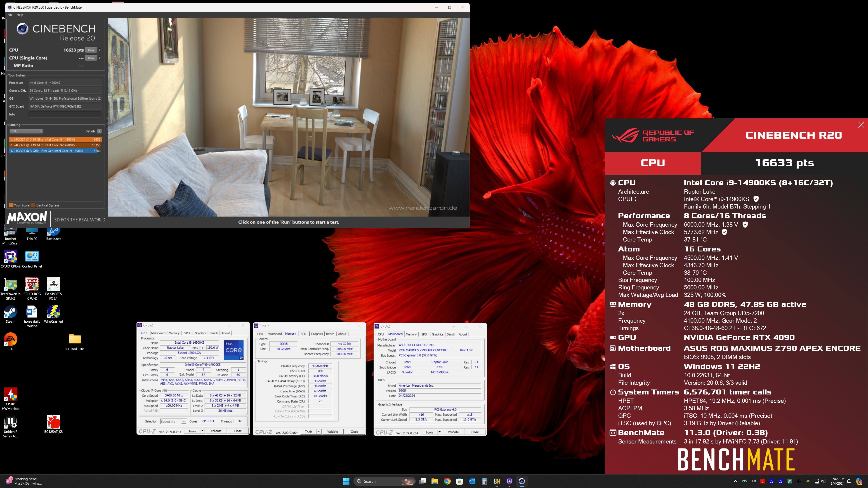Open EA SPORTS FC 24 shortcut
Image resolution: width=868 pixels, height=488 pixels.
pyautogui.click(x=53, y=289)
